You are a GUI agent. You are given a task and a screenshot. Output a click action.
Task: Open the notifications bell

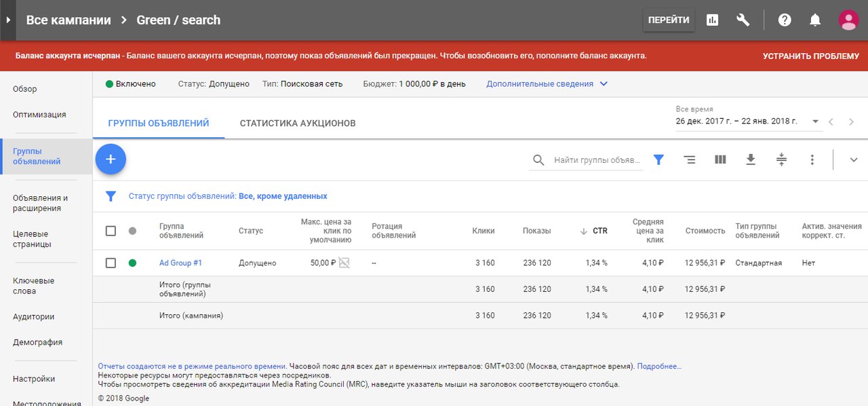tap(815, 20)
